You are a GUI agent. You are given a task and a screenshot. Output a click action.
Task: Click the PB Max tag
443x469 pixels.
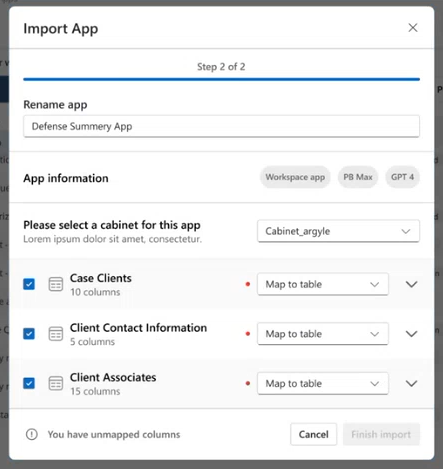click(x=358, y=177)
